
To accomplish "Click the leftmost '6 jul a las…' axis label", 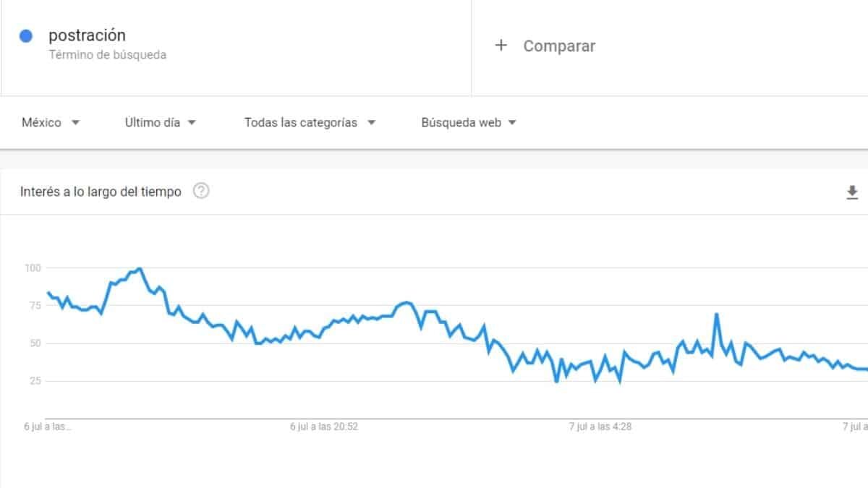I will (x=48, y=427).
